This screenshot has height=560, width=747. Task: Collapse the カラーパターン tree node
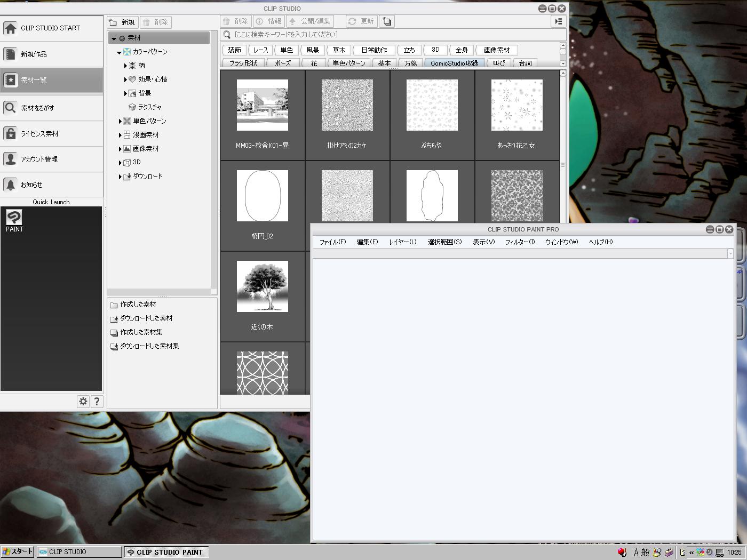pyautogui.click(x=119, y=52)
